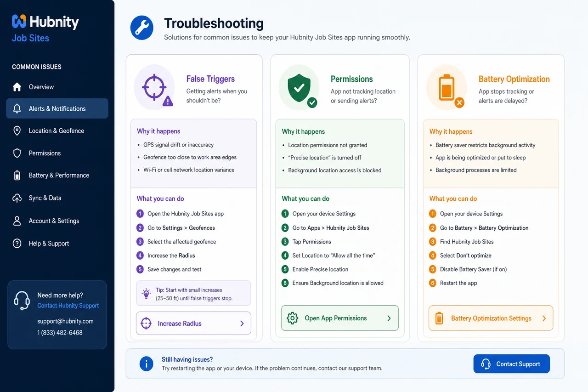Click the blue Contact Support button

coord(511,364)
